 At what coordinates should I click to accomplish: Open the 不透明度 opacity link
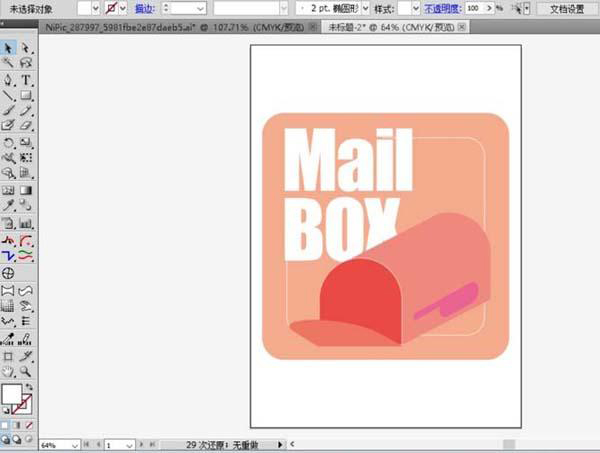[x=443, y=8]
